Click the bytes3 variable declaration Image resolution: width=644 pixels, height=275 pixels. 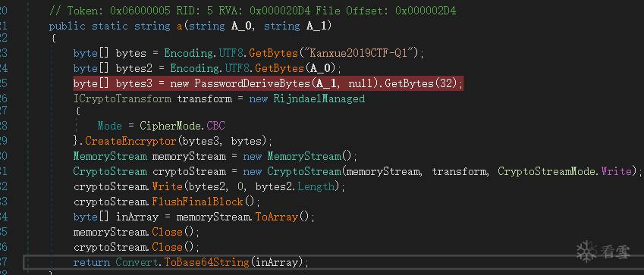point(134,84)
